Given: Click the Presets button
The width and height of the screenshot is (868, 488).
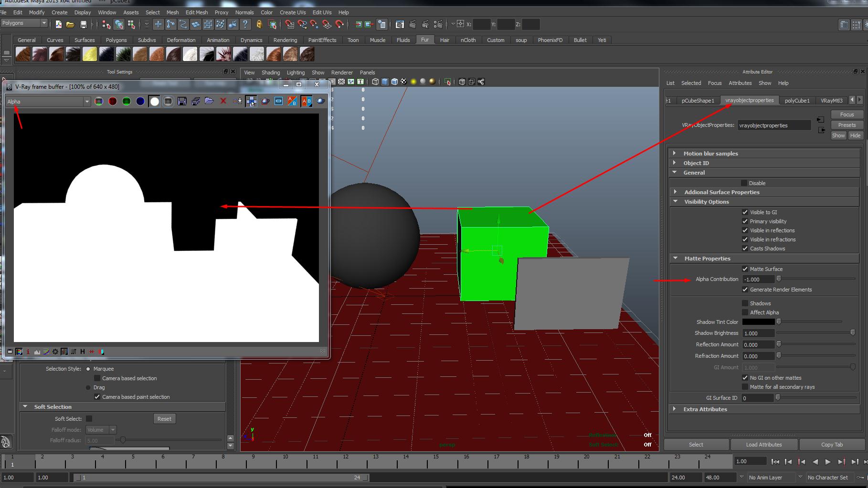Looking at the screenshot, I should tap(847, 125).
